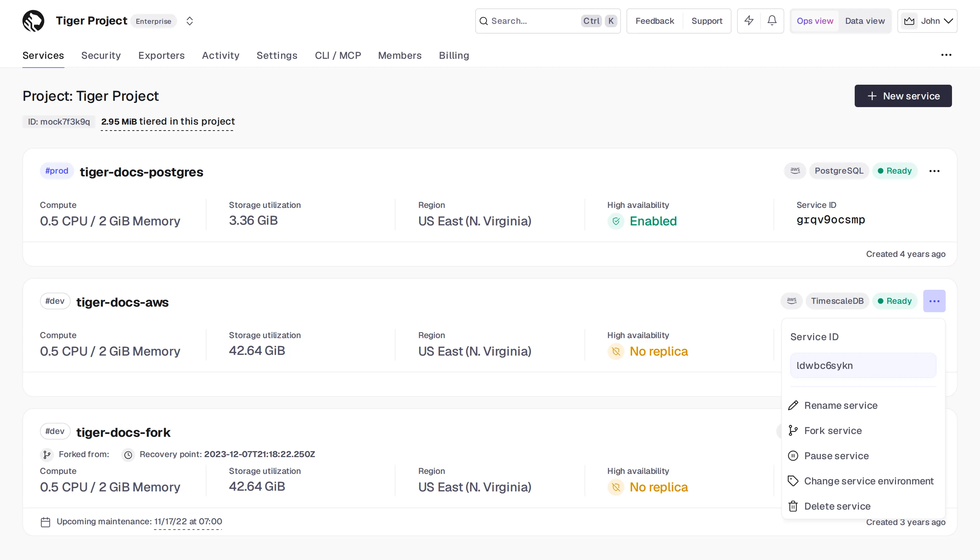Close the tiger-docs-aws three-dot menu
Screen dimensions: 980x560
coord(934,301)
